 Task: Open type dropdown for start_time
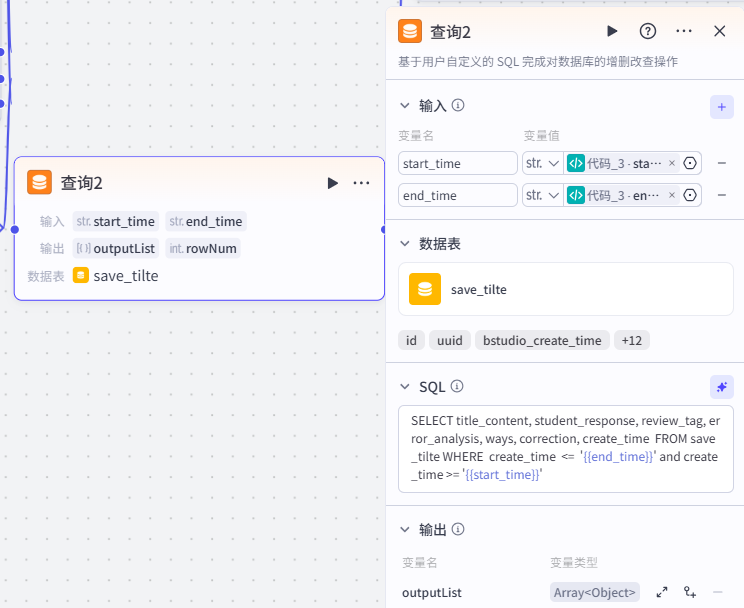(542, 163)
